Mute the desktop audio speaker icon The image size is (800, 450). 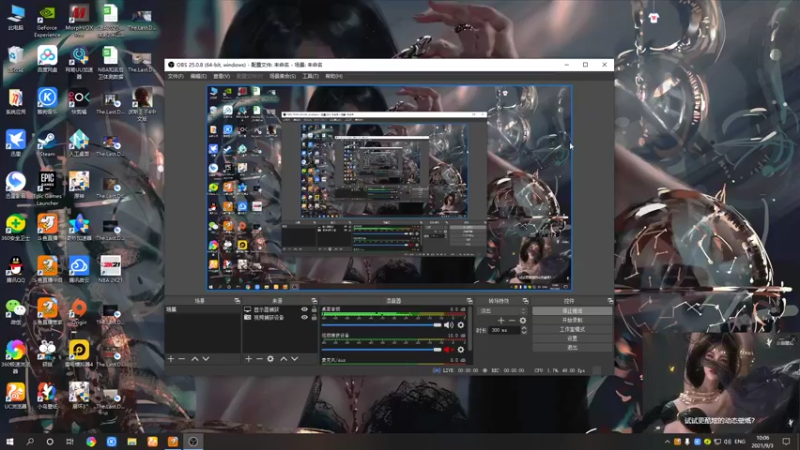click(x=448, y=325)
